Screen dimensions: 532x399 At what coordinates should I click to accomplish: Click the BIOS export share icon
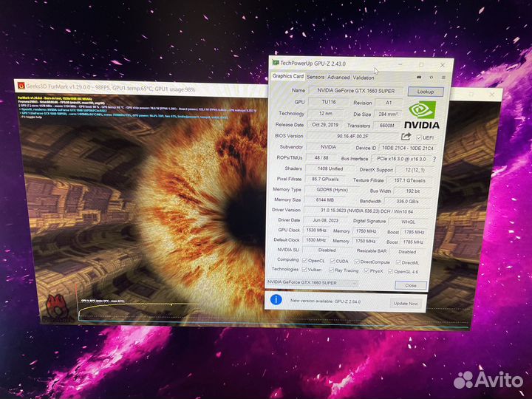[406, 137]
